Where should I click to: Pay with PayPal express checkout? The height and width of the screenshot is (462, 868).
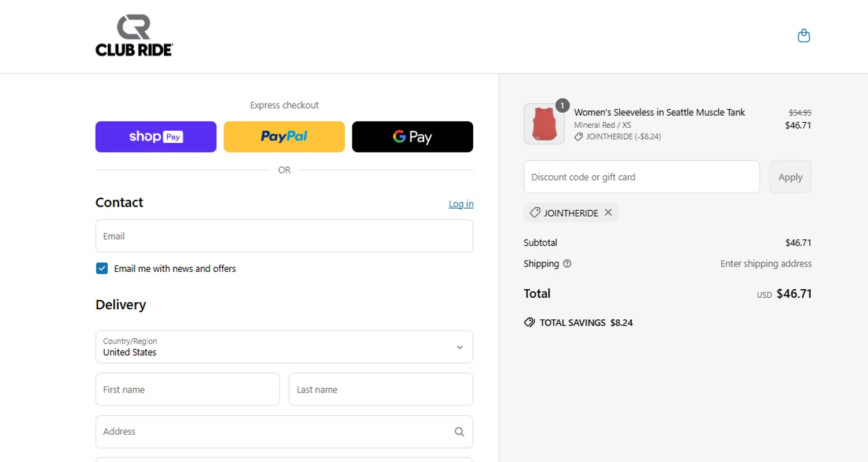pyautogui.click(x=284, y=137)
